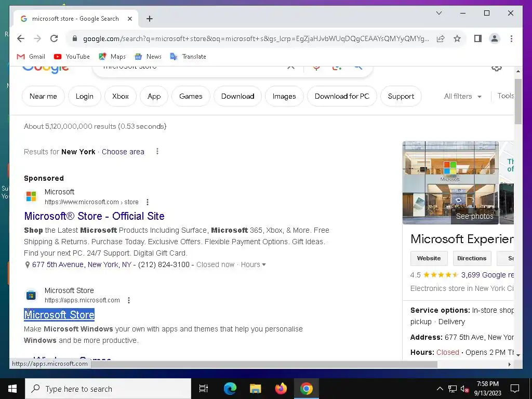This screenshot has width=532, height=399.
Task: Click the horizontal scrollbar at the bottom
Action: (x=264, y=364)
